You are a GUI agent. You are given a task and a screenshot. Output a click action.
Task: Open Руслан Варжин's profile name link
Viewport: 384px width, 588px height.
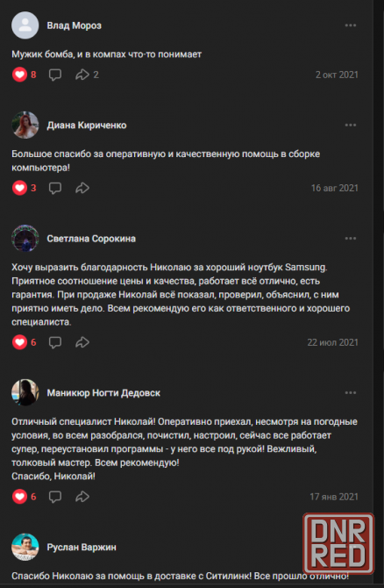(82, 548)
